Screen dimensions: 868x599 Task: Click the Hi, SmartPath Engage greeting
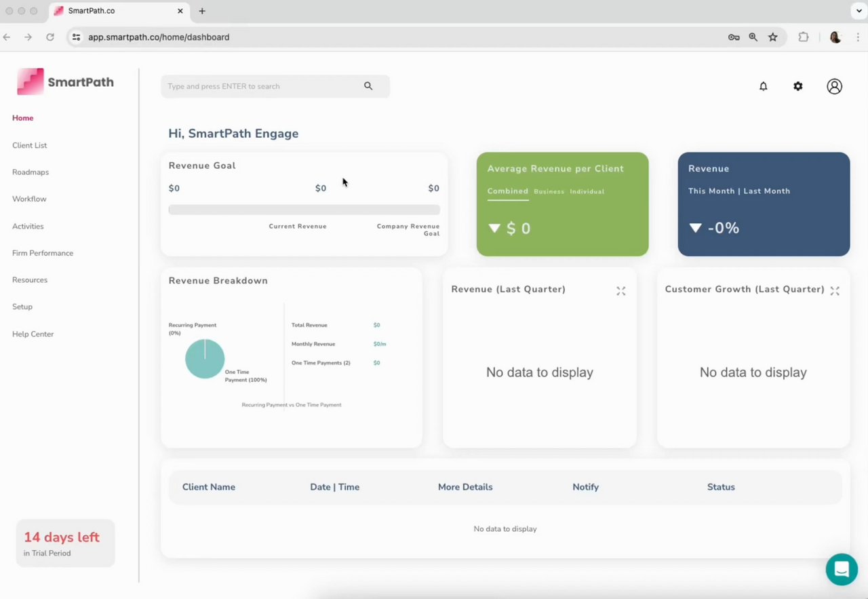(x=233, y=134)
